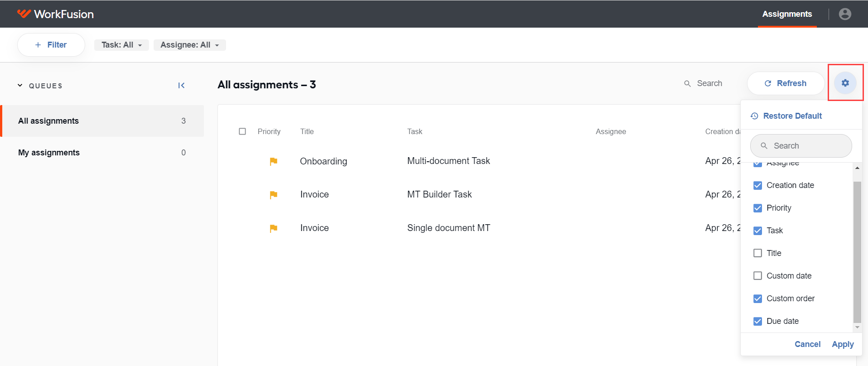Open the Task: All dropdown
The height and width of the screenshot is (366, 868).
[x=121, y=45]
